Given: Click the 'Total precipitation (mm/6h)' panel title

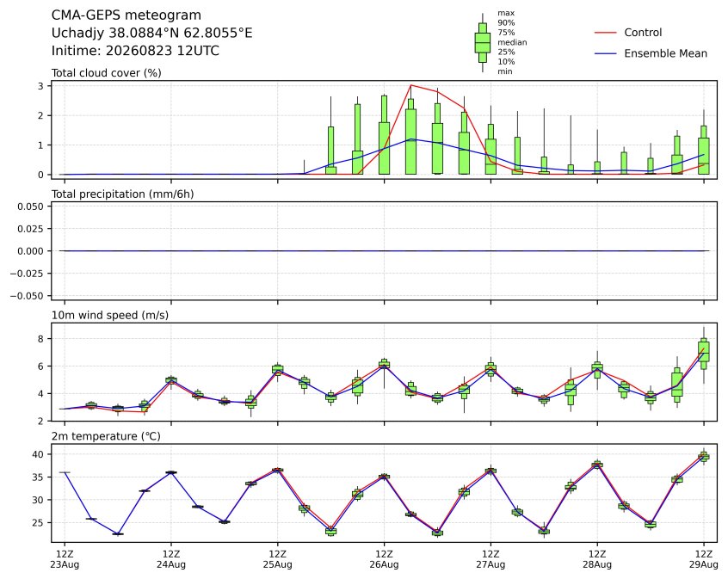Looking at the screenshot, I should pyautogui.click(x=122, y=194).
